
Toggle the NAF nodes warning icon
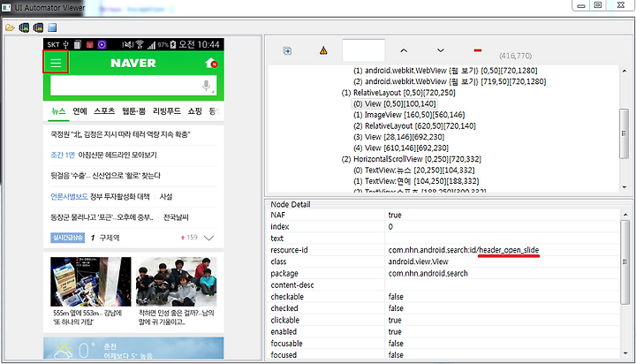point(323,50)
